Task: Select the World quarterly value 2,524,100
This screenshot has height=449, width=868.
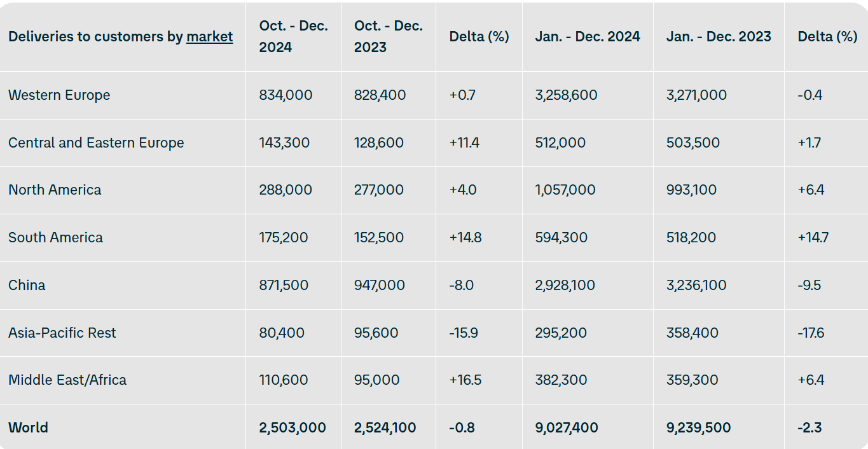Action: coord(385,427)
